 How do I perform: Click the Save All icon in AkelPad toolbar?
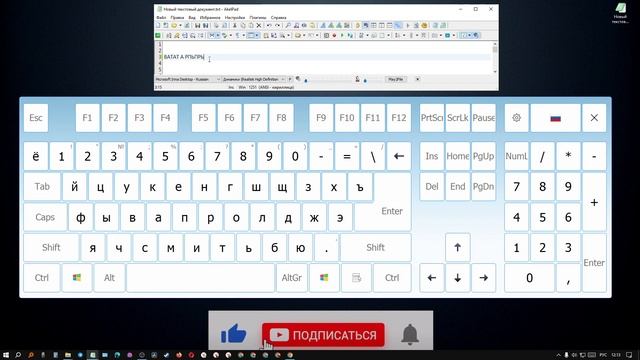tap(206, 25)
